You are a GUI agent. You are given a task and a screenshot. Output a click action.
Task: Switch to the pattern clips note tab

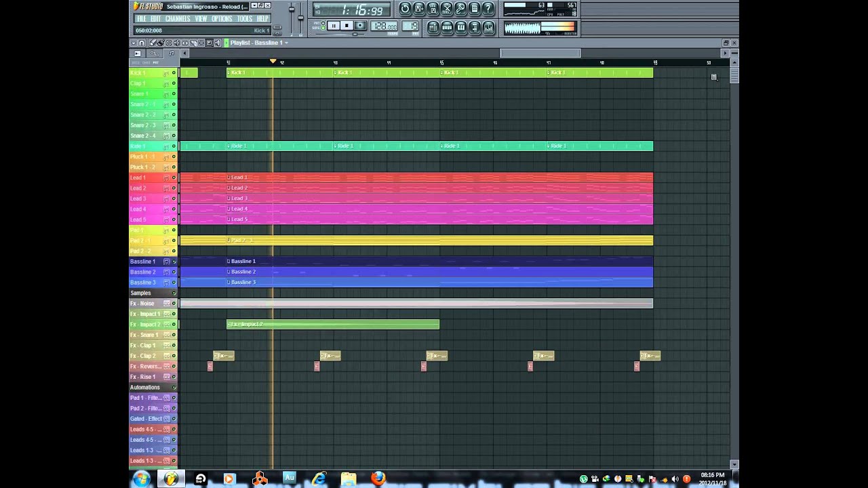172,54
